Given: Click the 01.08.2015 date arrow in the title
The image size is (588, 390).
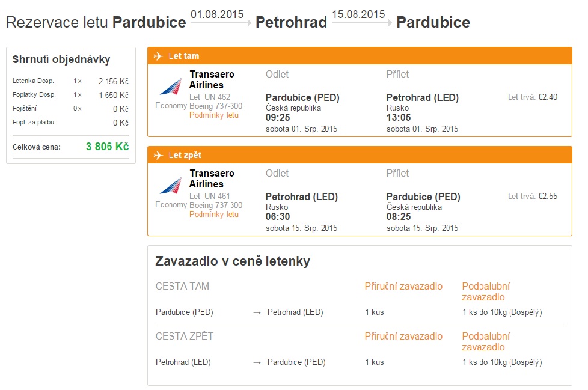Looking at the screenshot, I should point(221,23).
